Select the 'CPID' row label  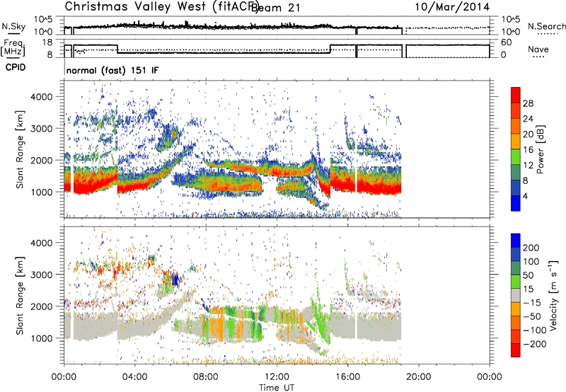pos(16,67)
